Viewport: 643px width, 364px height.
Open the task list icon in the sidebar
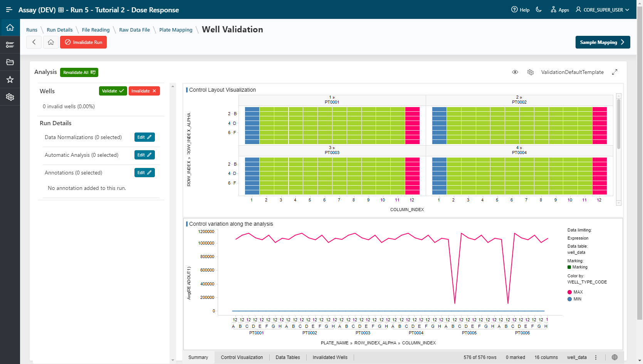pyautogui.click(x=10, y=45)
